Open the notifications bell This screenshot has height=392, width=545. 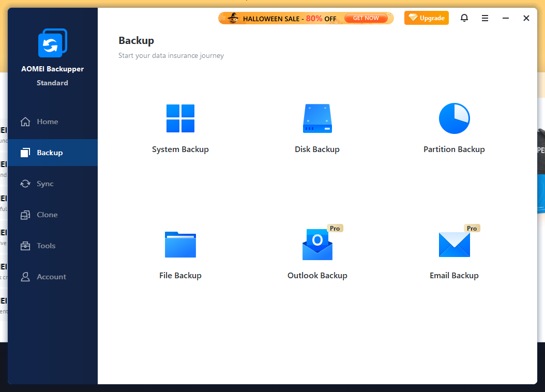pos(464,18)
